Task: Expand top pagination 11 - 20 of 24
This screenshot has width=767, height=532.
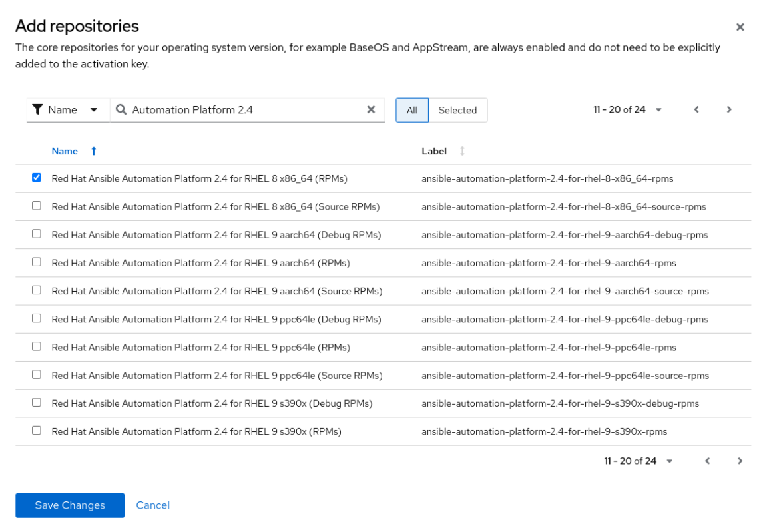Action: (x=627, y=110)
